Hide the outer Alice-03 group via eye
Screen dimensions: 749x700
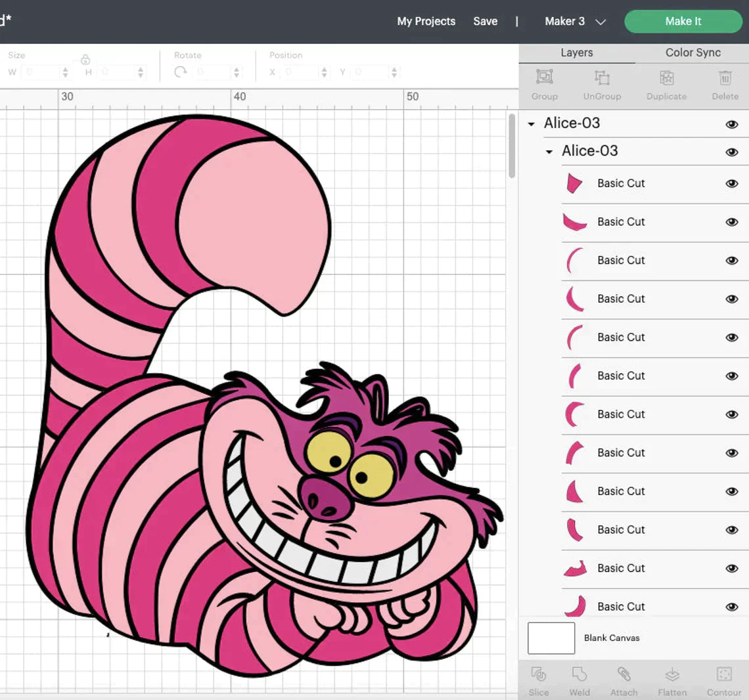click(x=731, y=125)
